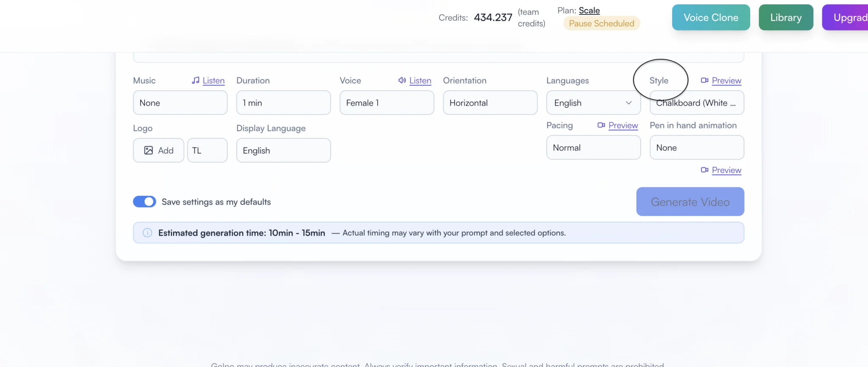Image resolution: width=868 pixels, height=367 pixels.
Task: Open the logo position TL selector
Action: pos(207,150)
